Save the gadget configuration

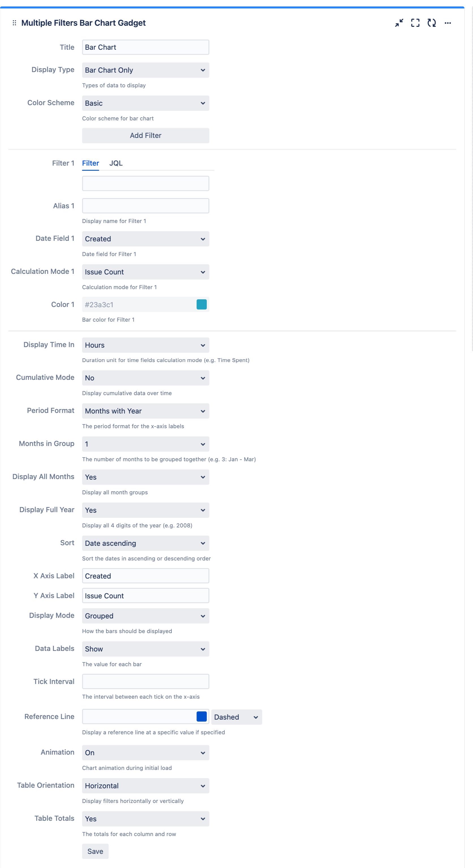[95, 851]
